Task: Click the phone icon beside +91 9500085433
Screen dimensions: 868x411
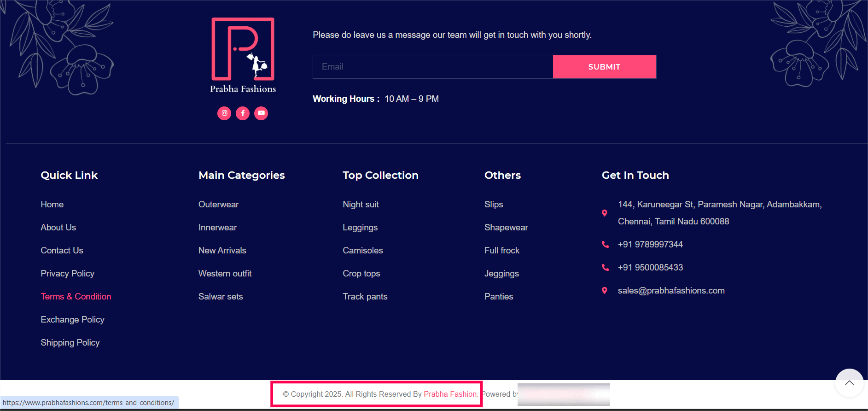Action: click(605, 267)
